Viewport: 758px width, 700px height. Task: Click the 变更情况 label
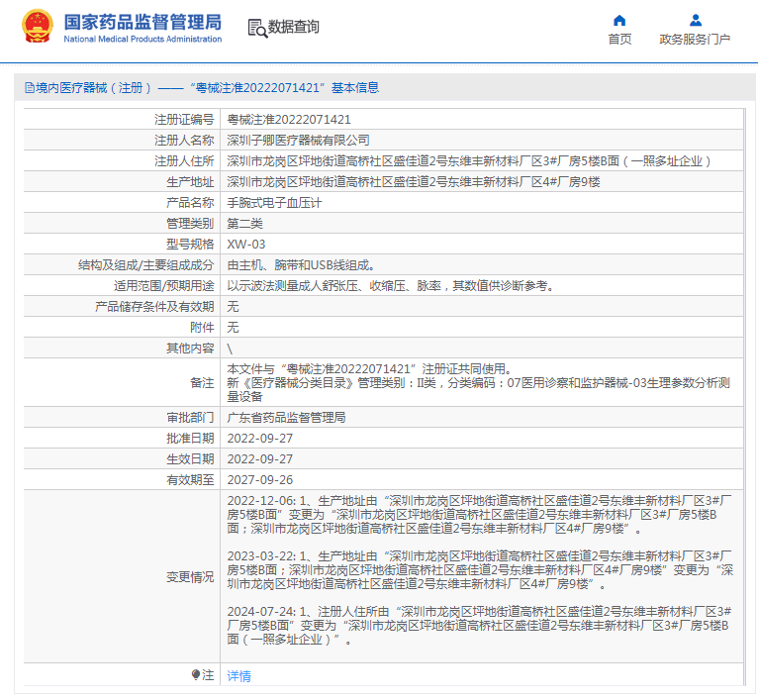click(190, 577)
